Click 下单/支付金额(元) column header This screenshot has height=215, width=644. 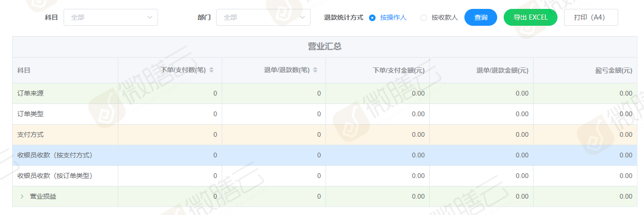click(398, 70)
